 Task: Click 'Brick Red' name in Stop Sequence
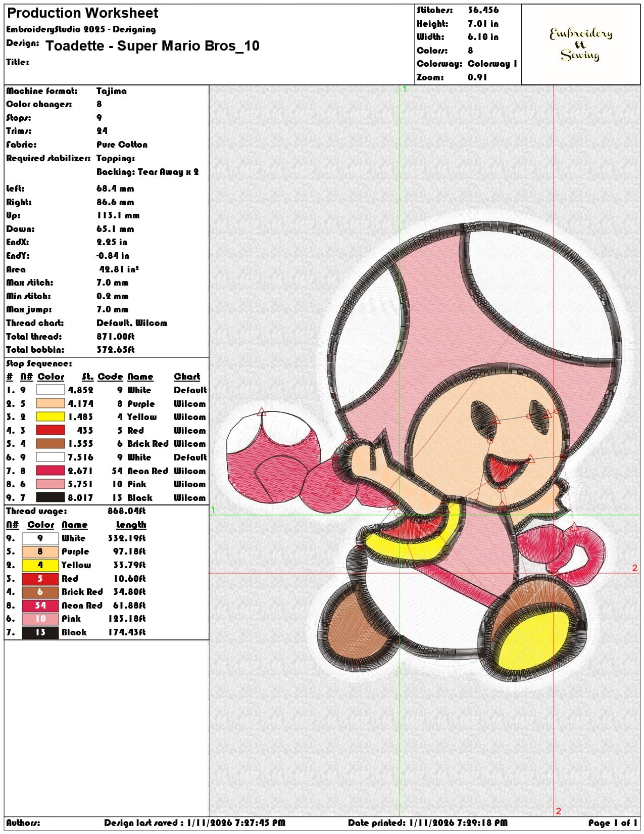click(147, 444)
